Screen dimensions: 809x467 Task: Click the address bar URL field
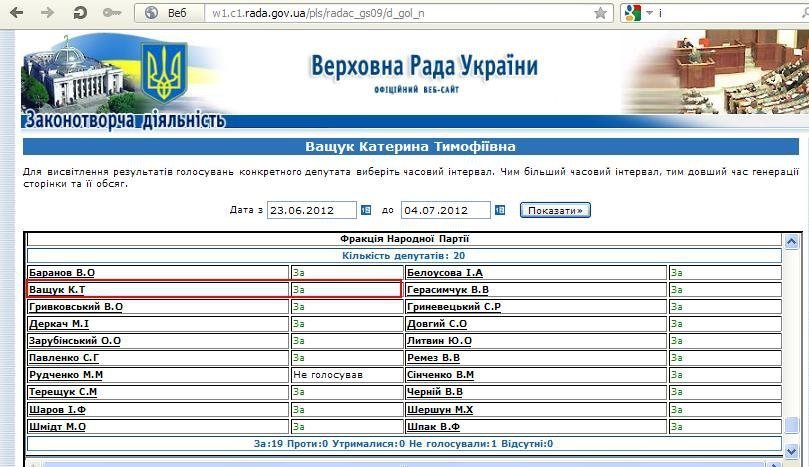click(400, 13)
